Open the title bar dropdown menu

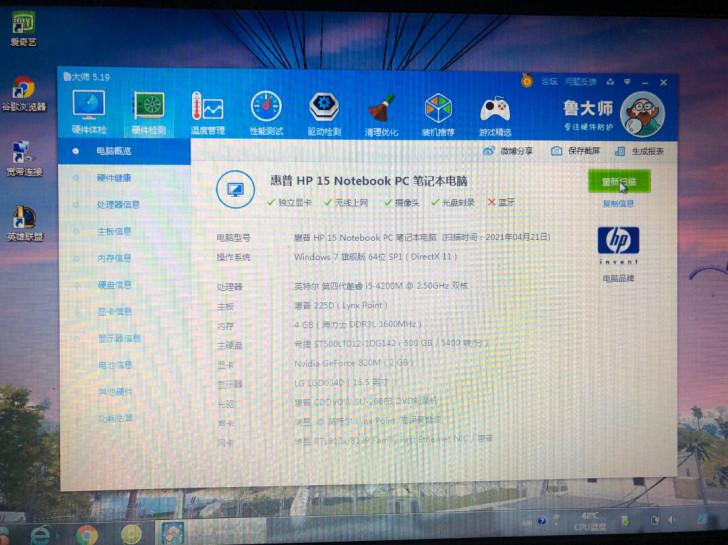point(627,82)
